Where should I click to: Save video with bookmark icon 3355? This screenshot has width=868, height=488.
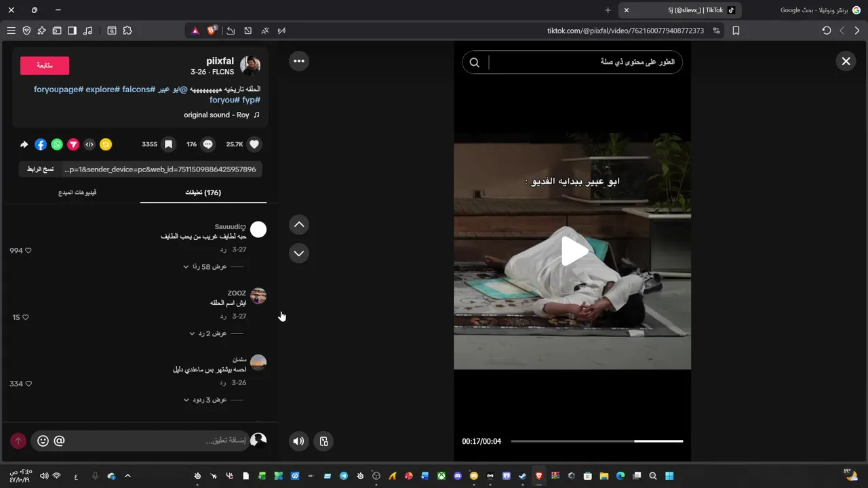click(x=168, y=144)
